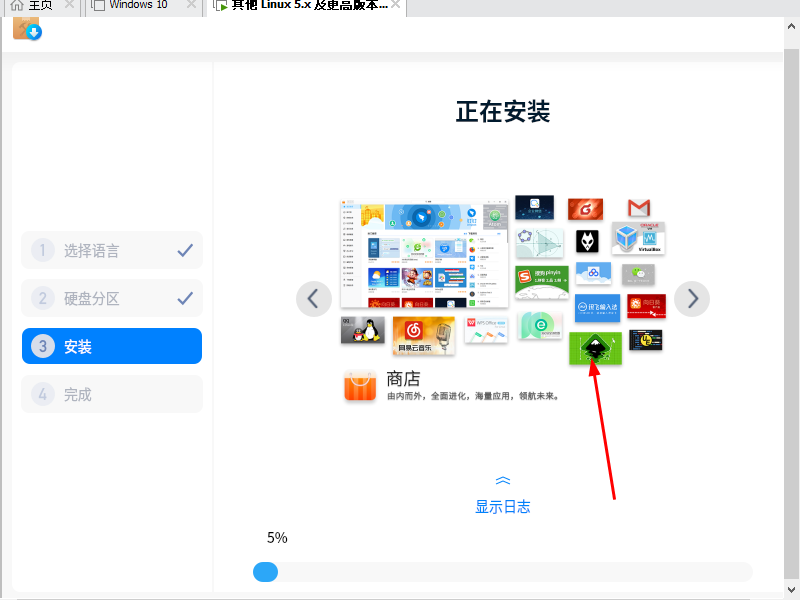Image resolution: width=800 pixels, height=600 pixels.
Task: Select step 4 完成
Action: coord(112,394)
